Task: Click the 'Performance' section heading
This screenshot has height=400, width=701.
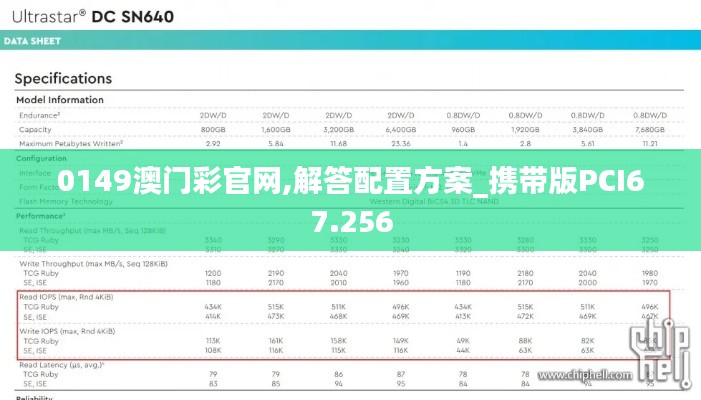Action: coord(41,216)
